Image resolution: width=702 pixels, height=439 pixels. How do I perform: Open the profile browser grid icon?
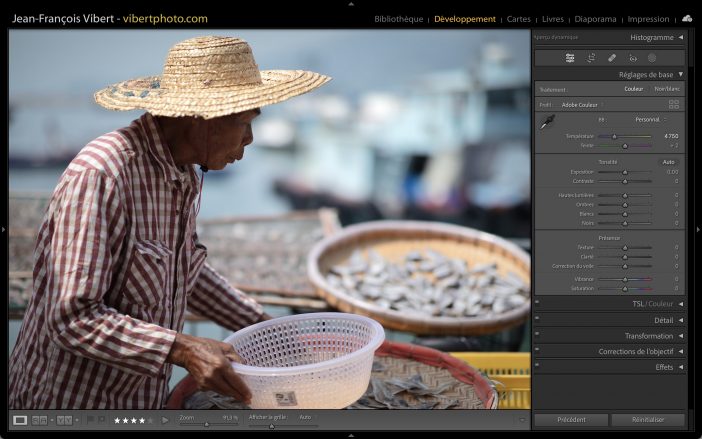674,104
